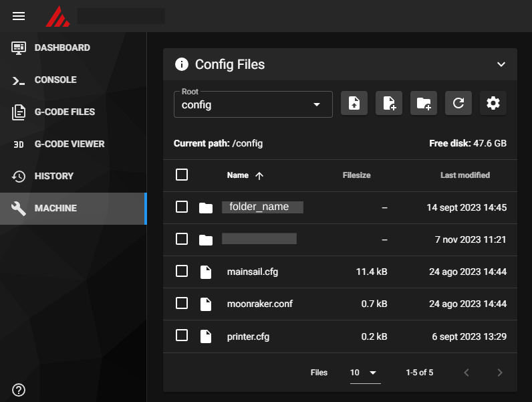Create a new directory
The image size is (532, 402).
pos(424,103)
